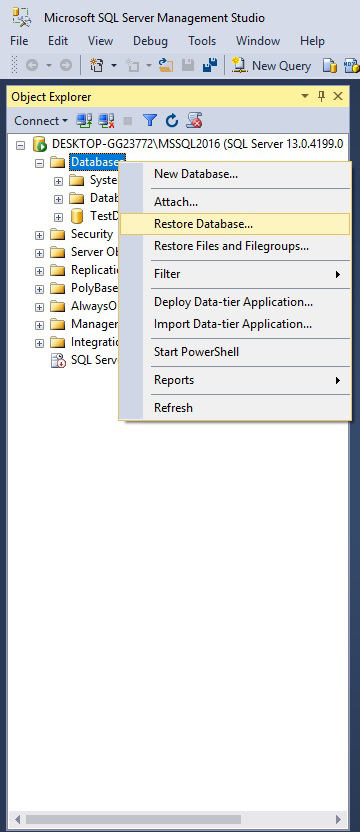Select Start PowerShell

click(235, 352)
